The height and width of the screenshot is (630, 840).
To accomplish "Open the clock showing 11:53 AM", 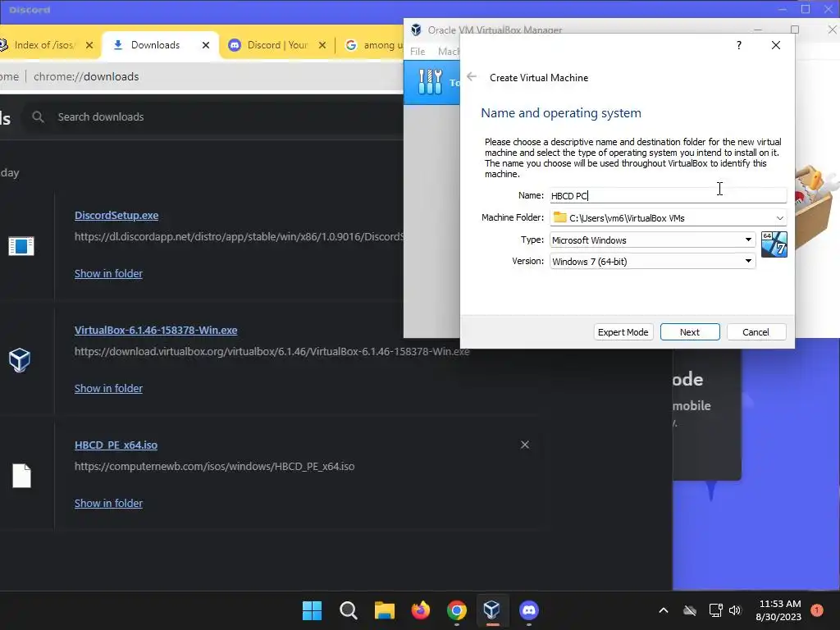I will click(x=779, y=610).
